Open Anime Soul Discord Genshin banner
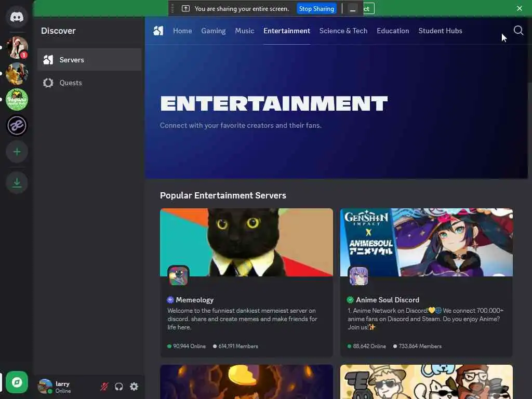 click(427, 242)
